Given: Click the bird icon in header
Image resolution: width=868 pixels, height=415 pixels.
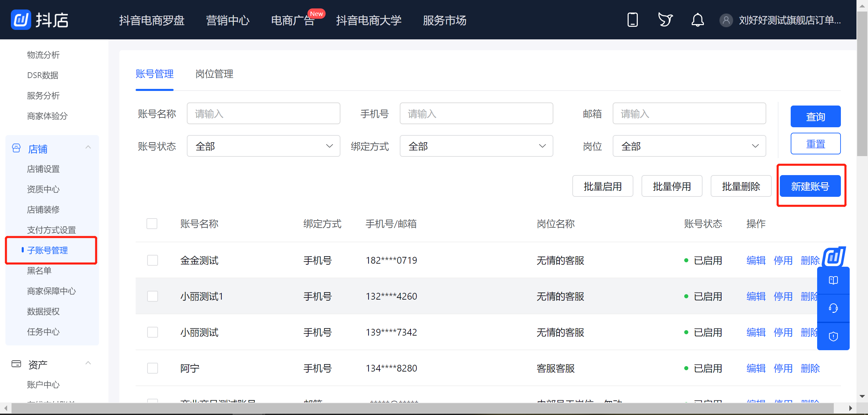Looking at the screenshot, I should [665, 20].
